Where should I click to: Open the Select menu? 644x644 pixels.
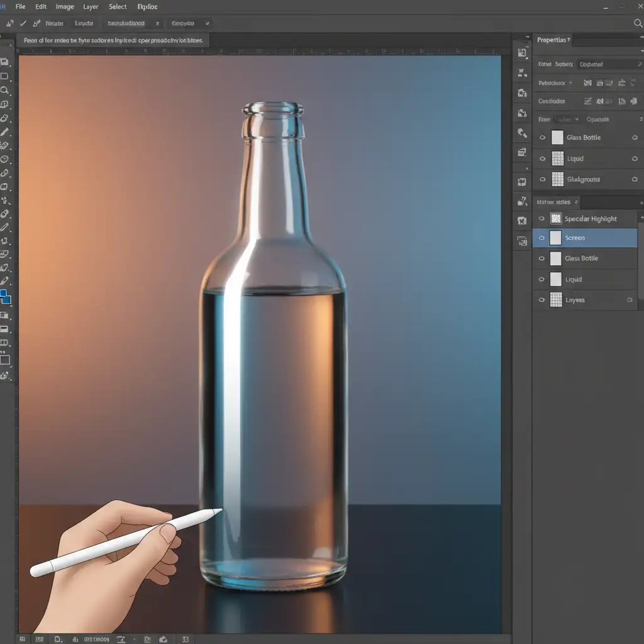coord(118,7)
